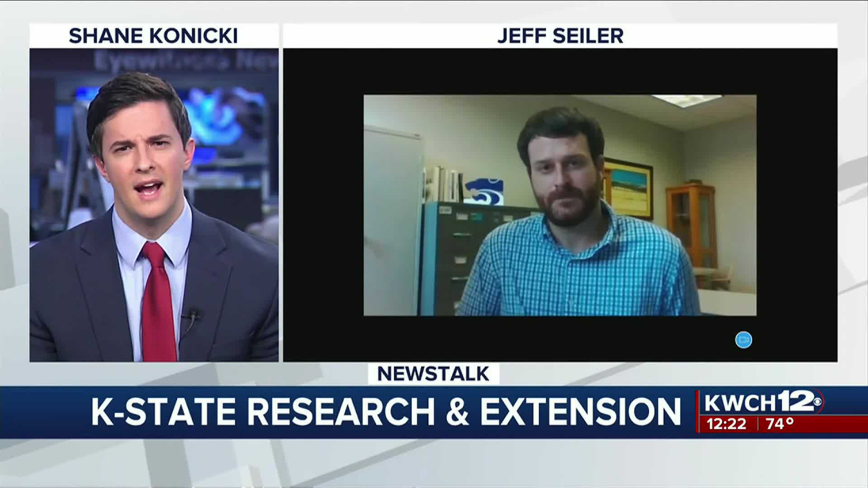Click the NEWSTALK segment label
Screen dimensions: 868x488
pyautogui.click(x=433, y=374)
